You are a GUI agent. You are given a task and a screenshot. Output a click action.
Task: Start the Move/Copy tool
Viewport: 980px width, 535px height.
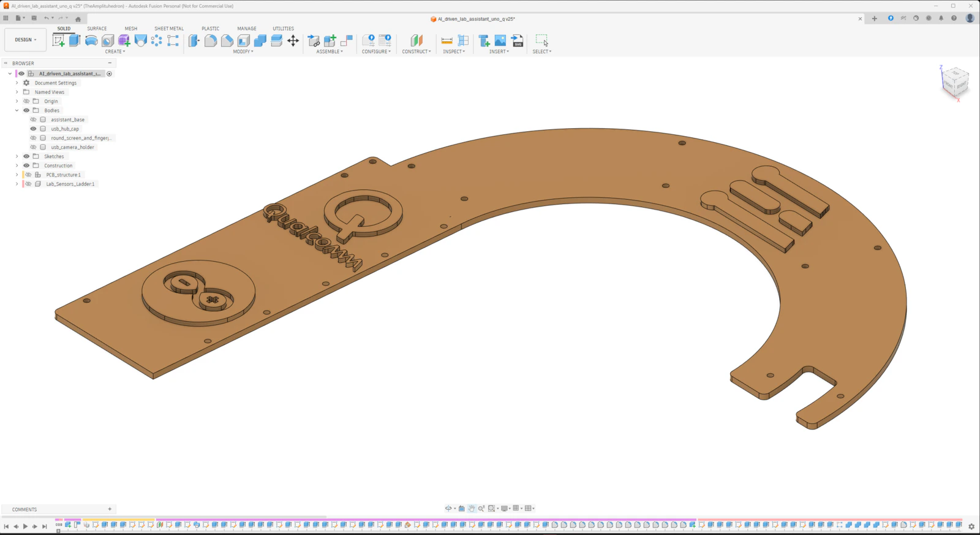293,40
